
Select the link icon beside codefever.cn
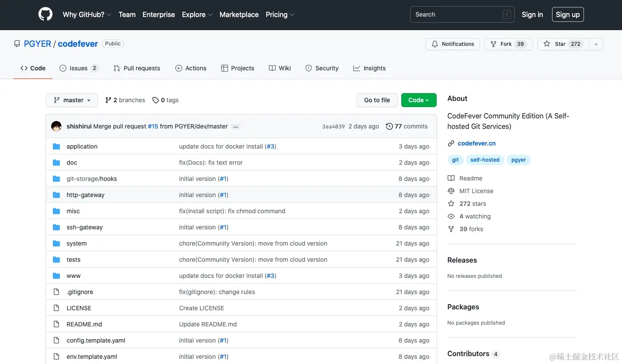point(451,143)
